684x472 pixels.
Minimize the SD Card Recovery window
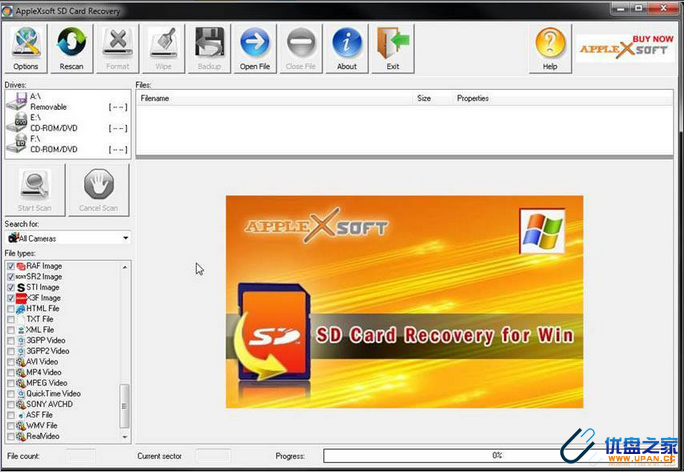click(x=621, y=8)
